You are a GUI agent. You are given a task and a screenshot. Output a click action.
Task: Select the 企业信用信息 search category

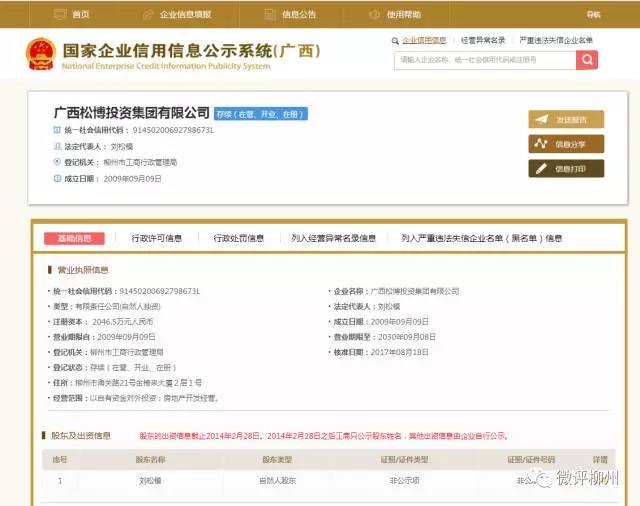(424, 40)
